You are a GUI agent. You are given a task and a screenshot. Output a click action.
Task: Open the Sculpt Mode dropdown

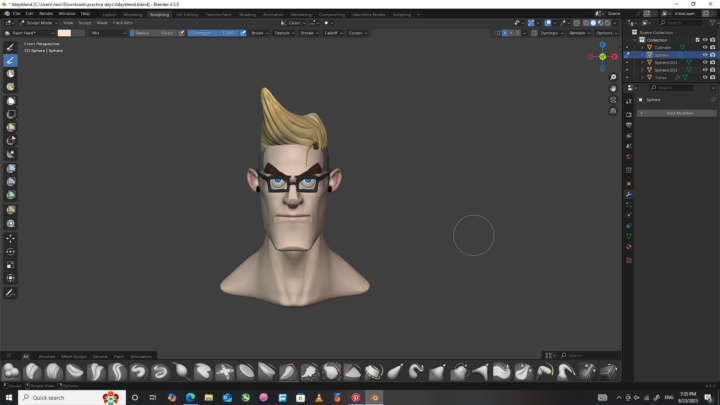[38, 23]
